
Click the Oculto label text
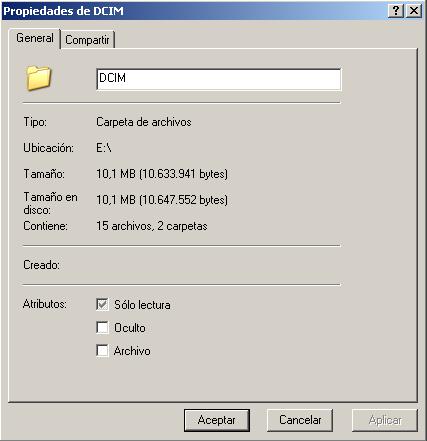tap(130, 328)
